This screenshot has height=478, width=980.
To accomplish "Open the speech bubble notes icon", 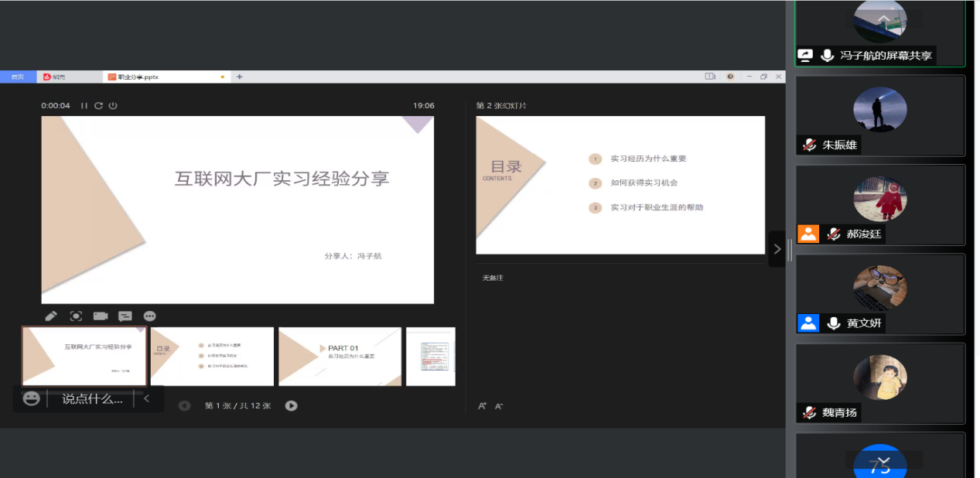I will [x=125, y=316].
